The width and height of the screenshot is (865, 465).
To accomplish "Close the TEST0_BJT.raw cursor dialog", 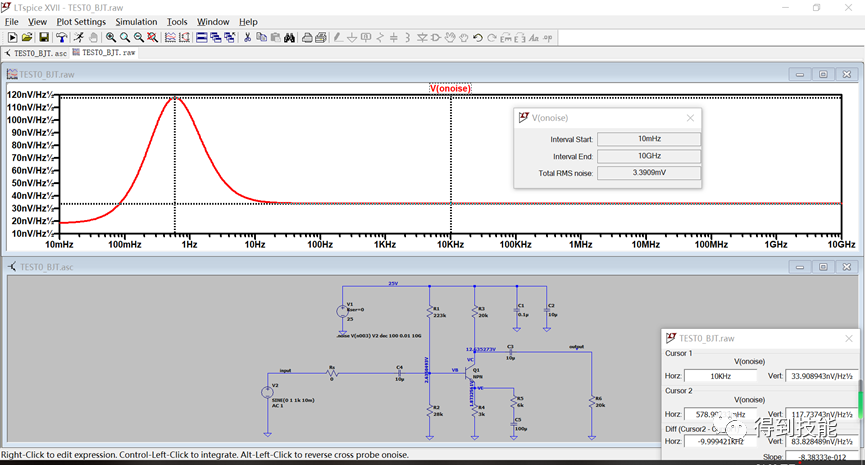I will click(x=849, y=338).
